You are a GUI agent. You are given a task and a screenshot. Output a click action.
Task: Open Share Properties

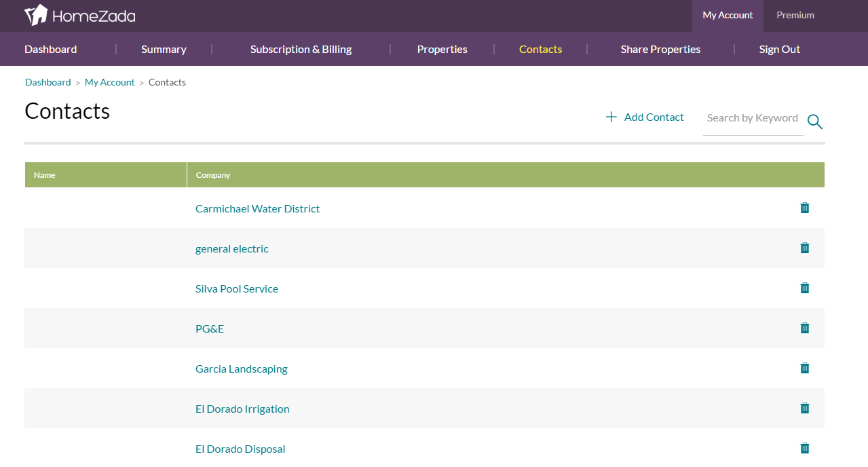[x=660, y=49]
